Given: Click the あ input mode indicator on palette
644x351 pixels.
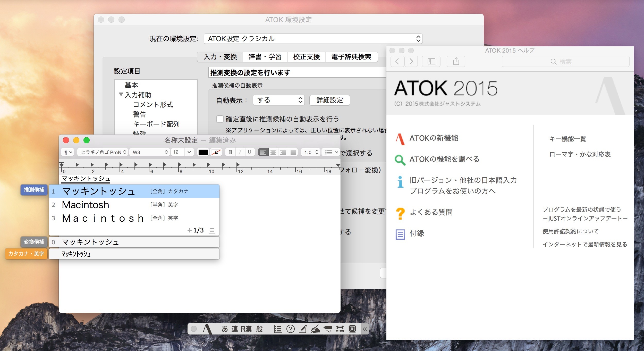Looking at the screenshot, I should tap(225, 329).
